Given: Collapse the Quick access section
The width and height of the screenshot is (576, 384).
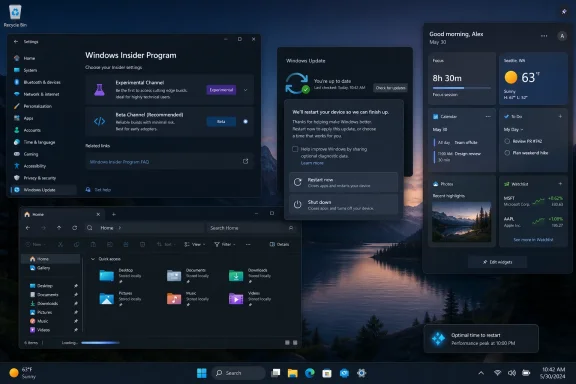Looking at the screenshot, I should point(93,259).
